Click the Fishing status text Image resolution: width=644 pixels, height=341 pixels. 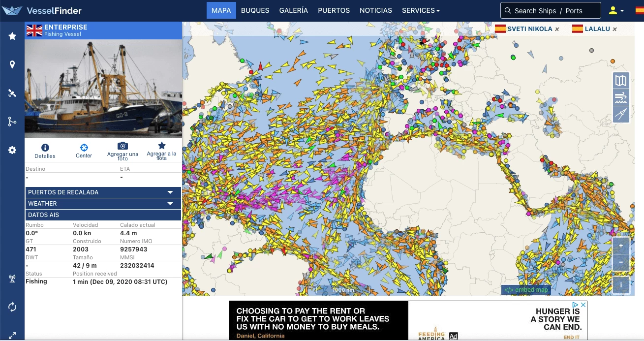coord(36,281)
